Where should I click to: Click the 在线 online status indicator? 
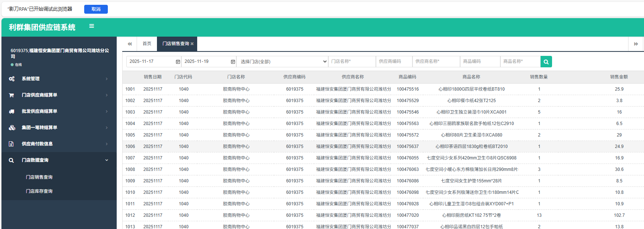click(x=17, y=65)
